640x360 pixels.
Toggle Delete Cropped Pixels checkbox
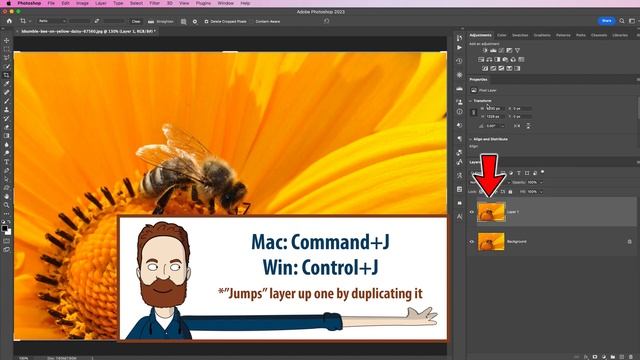206,21
